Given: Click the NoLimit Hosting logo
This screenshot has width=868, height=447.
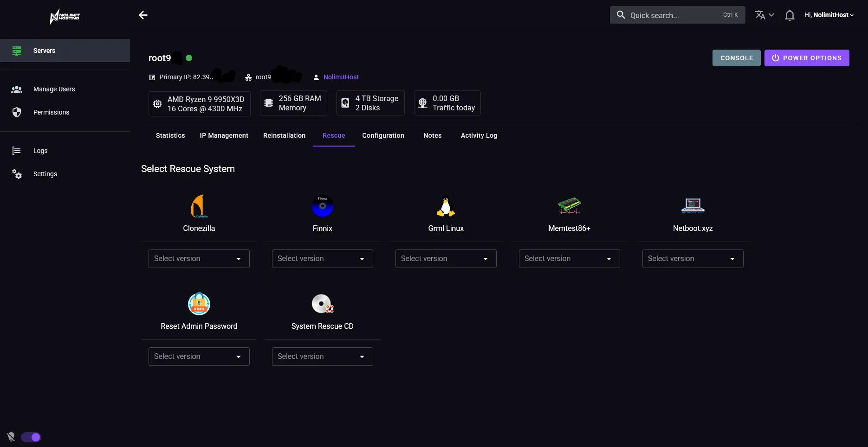Looking at the screenshot, I should pos(65,17).
